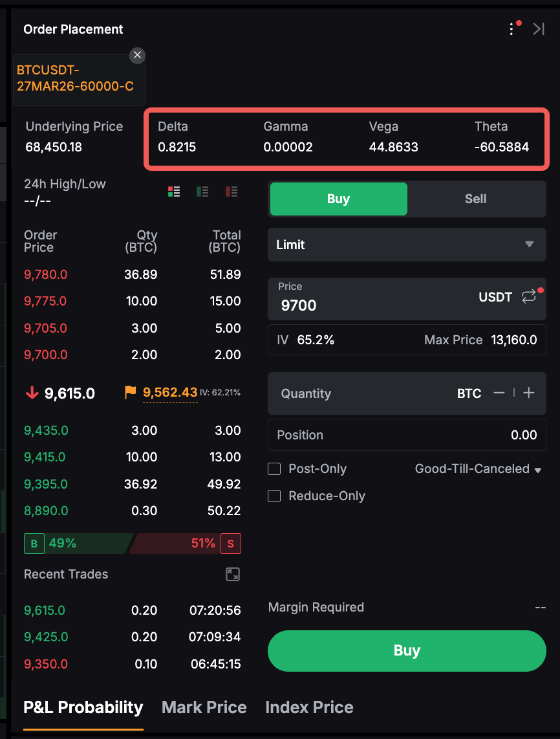The height and width of the screenshot is (739, 560).
Task: Enable the Reduce-Only checkbox
Action: pos(274,496)
